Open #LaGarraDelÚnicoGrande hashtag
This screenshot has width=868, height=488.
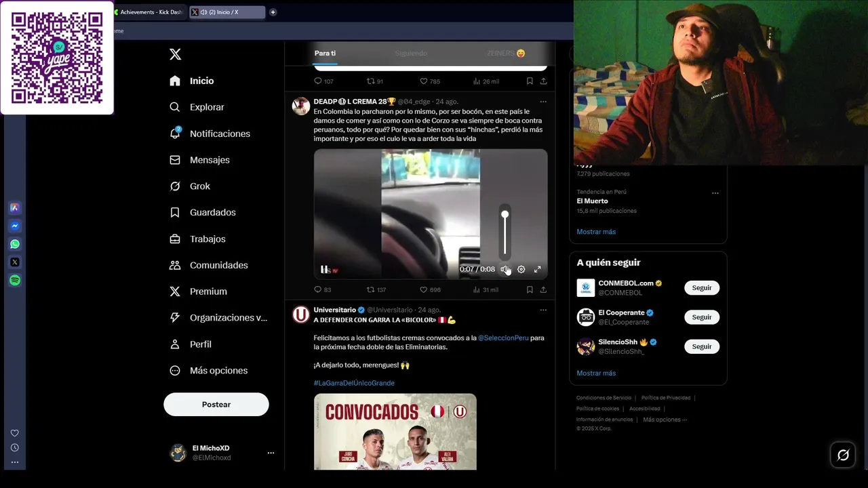[354, 383]
